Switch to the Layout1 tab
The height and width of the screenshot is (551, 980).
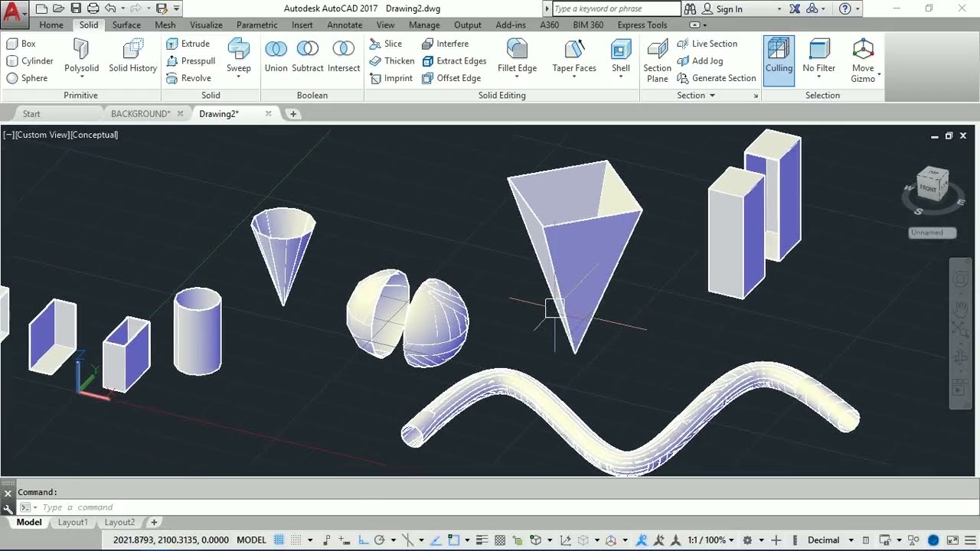(x=73, y=523)
